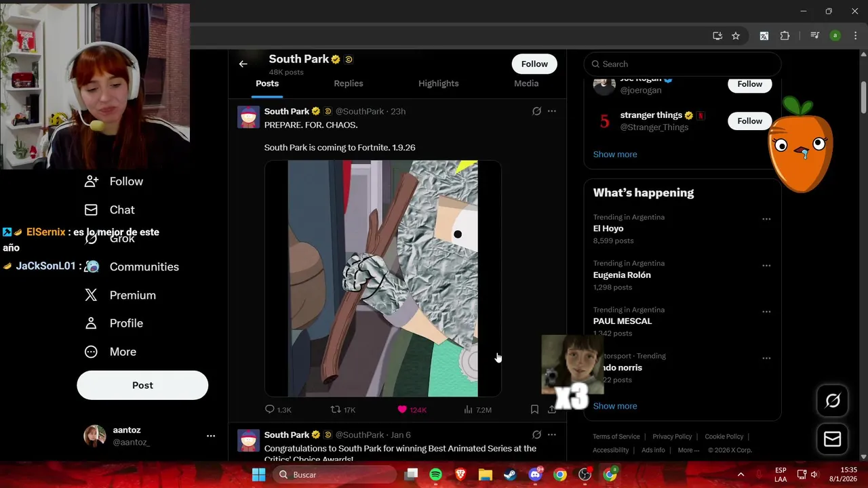Open Chrome extensions puzzle icon

click(x=785, y=36)
